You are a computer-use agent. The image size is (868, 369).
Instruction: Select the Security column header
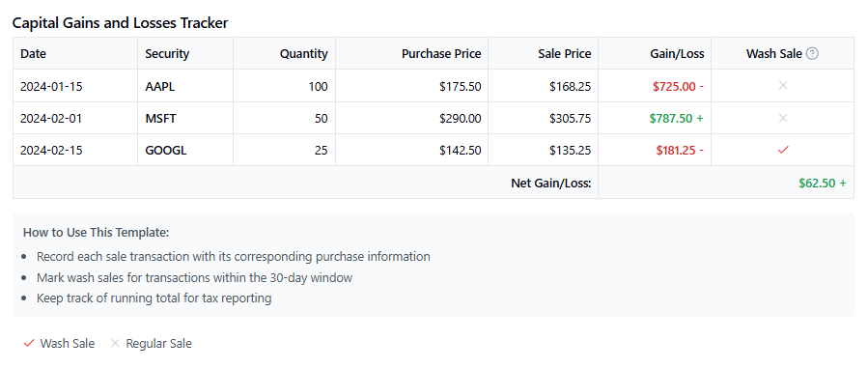pos(185,54)
